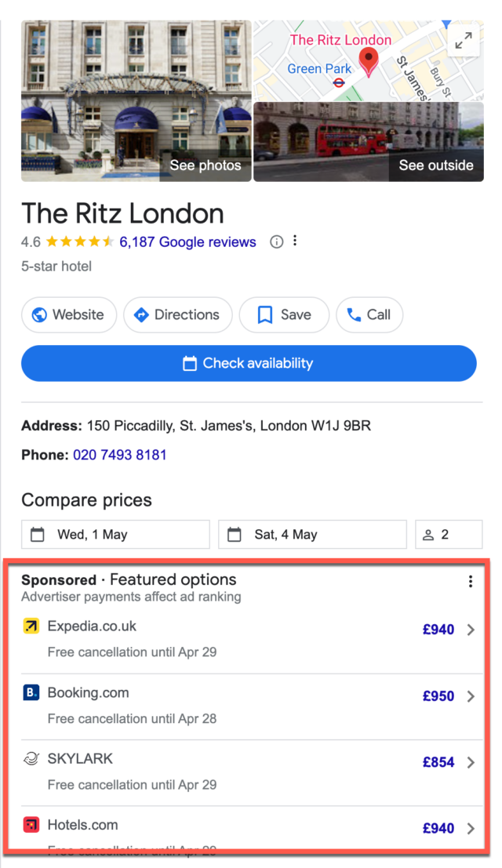The image size is (502, 868).
Task: Click the Directions arrow icon
Action: click(x=141, y=314)
